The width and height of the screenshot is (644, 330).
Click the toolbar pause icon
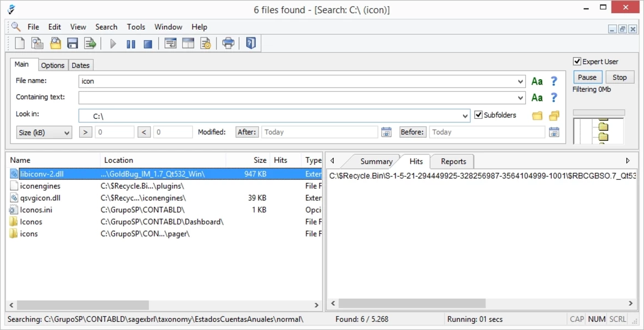point(131,43)
